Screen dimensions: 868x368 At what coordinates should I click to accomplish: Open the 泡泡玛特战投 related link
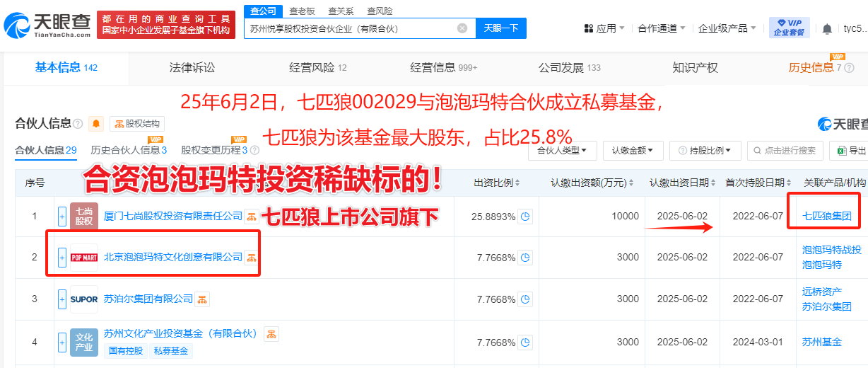(832, 250)
